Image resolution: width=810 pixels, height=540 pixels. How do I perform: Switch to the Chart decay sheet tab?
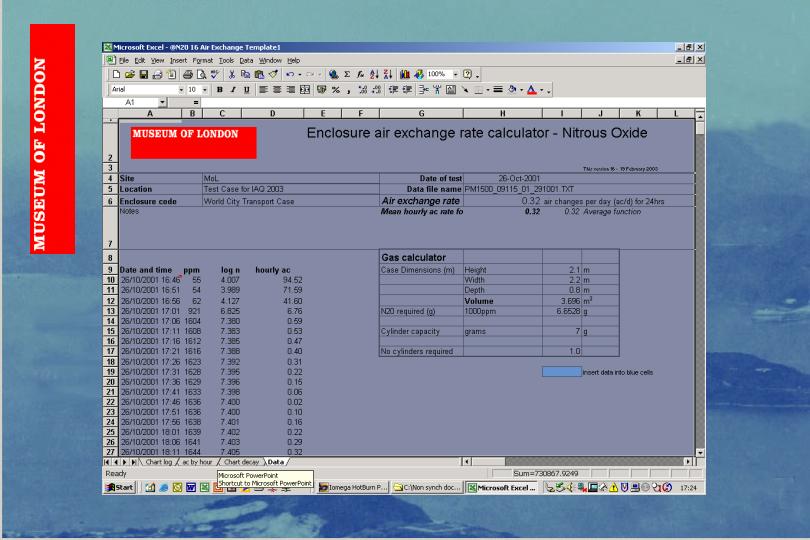pyautogui.click(x=241, y=462)
